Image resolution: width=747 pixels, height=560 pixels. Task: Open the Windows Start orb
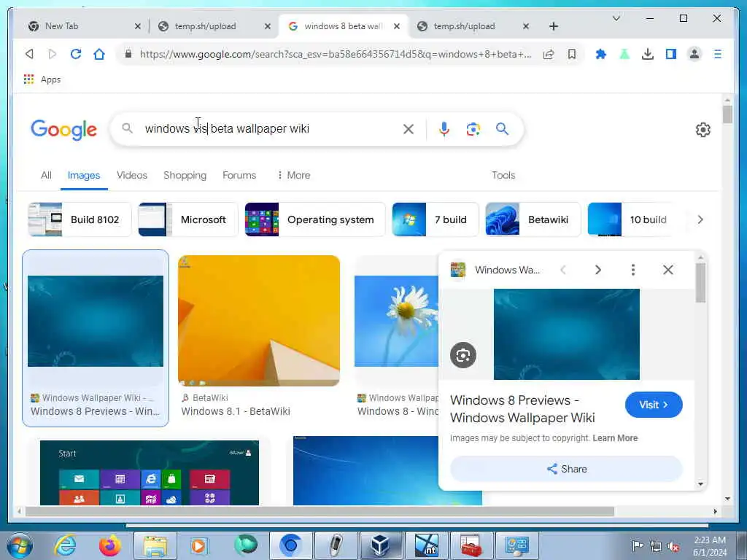(20, 545)
